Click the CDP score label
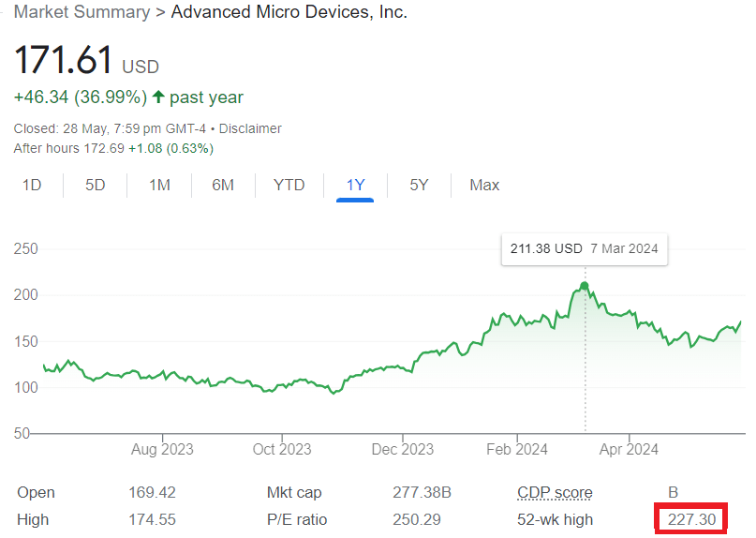 pyautogui.click(x=555, y=492)
